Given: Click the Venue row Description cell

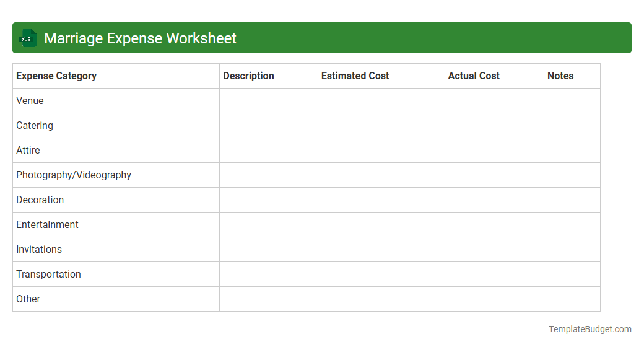Looking at the screenshot, I should tap(269, 101).
